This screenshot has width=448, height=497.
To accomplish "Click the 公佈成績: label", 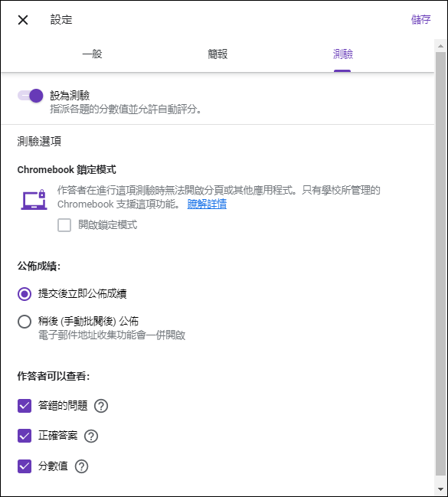I will click(x=39, y=266).
